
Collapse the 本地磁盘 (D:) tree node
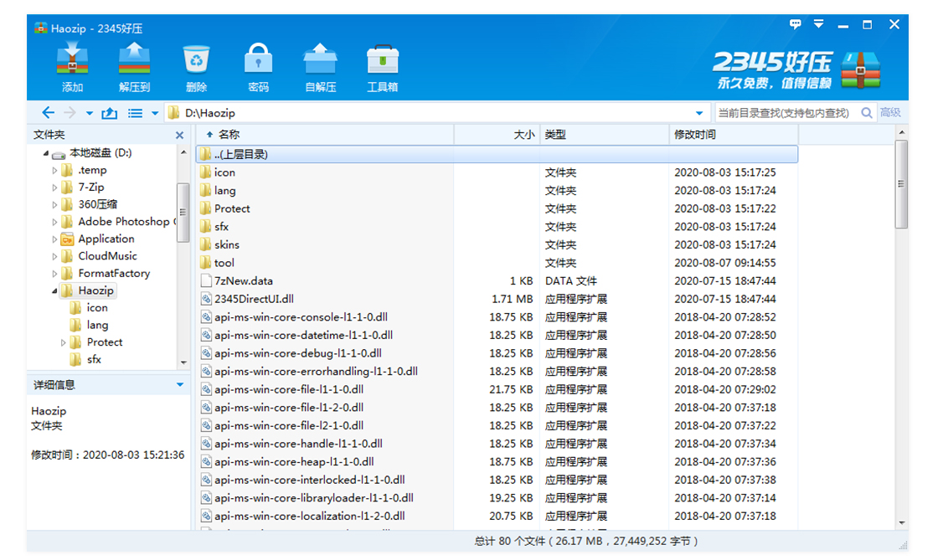click(x=46, y=153)
